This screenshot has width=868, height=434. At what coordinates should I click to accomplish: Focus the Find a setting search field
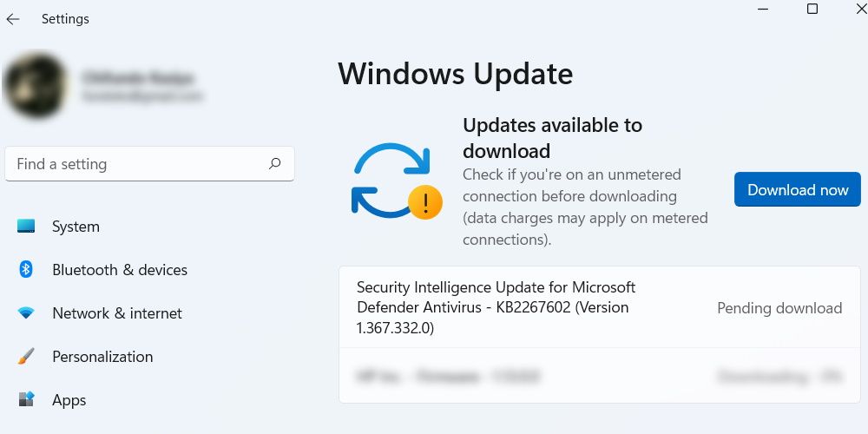[x=139, y=164]
